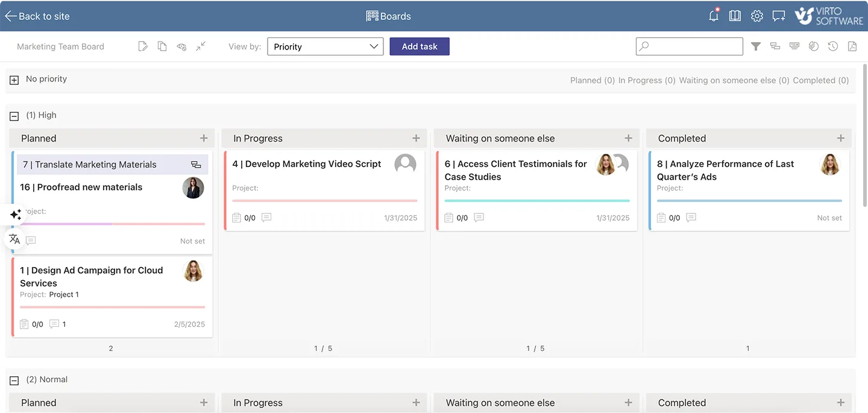Open the charts pie icon

[814, 46]
